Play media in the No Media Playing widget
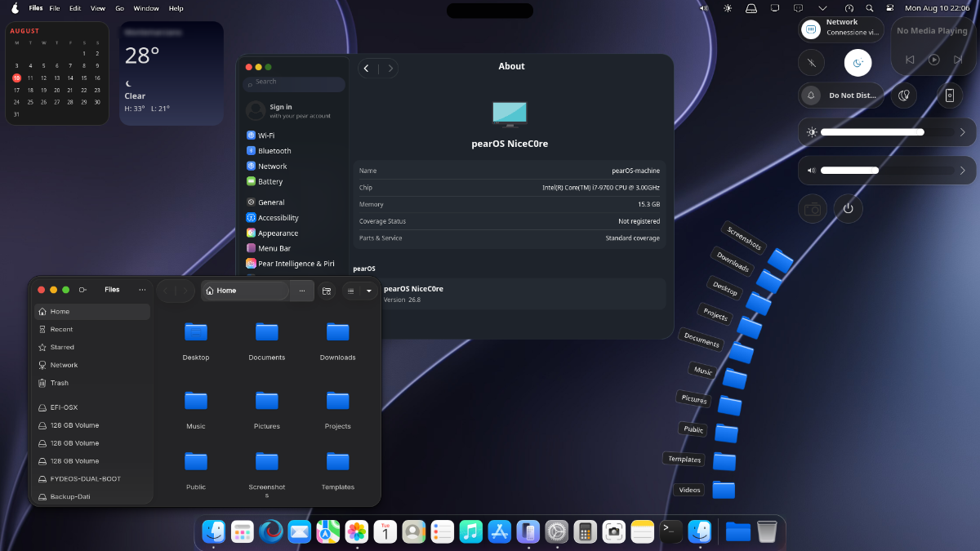This screenshot has height=551, width=980. (934, 60)
